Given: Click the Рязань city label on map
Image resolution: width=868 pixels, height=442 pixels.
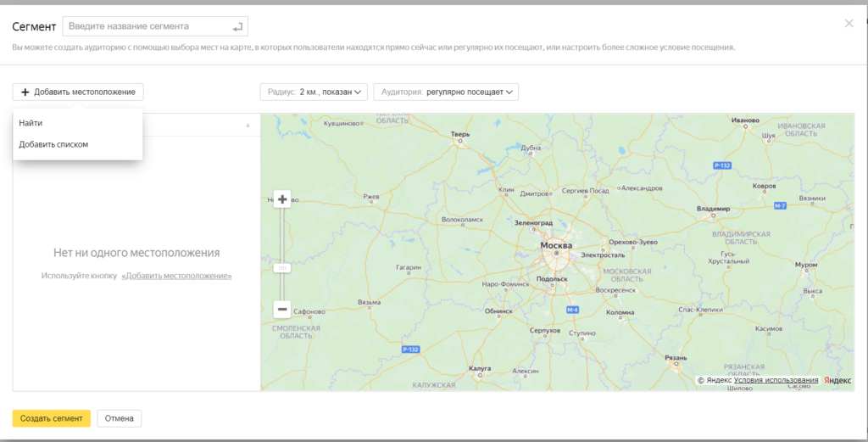Looking at the screenshot, I should (x=676, y=358).
